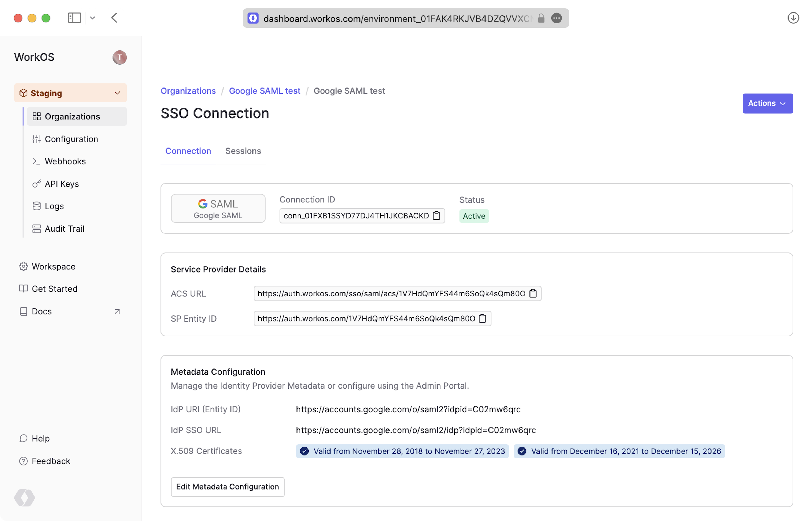Open Webhooks in the sidebar
Image resolution: width=812 pixels, height=521 pixels.
65,161
